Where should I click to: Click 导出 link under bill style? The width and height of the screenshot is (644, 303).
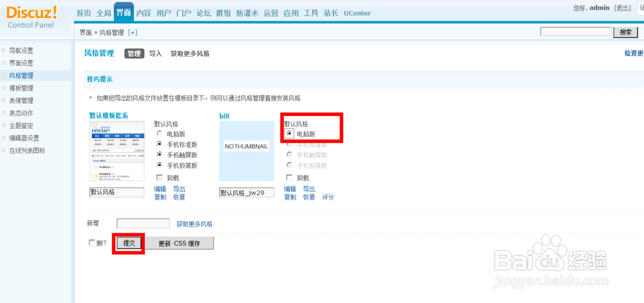[x=309, y=189]
